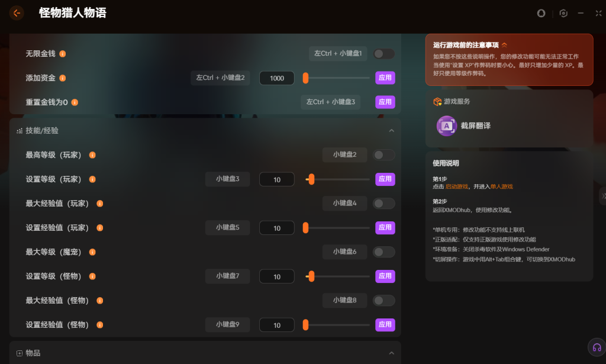Screen dimensions: 606x364
Task: Click the 小键盘6 hotkey for 最大等级（魔宠）
Action: click(344, 252)
